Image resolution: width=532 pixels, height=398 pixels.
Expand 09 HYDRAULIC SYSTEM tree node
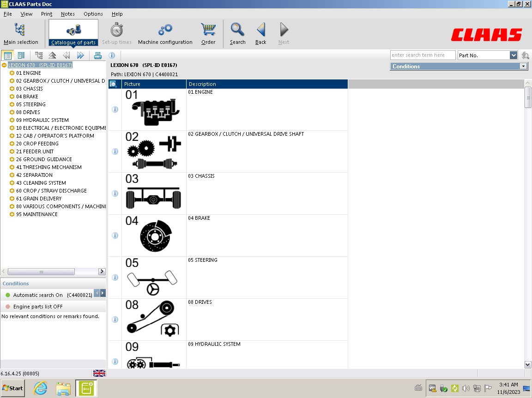(x=12, y=120)
